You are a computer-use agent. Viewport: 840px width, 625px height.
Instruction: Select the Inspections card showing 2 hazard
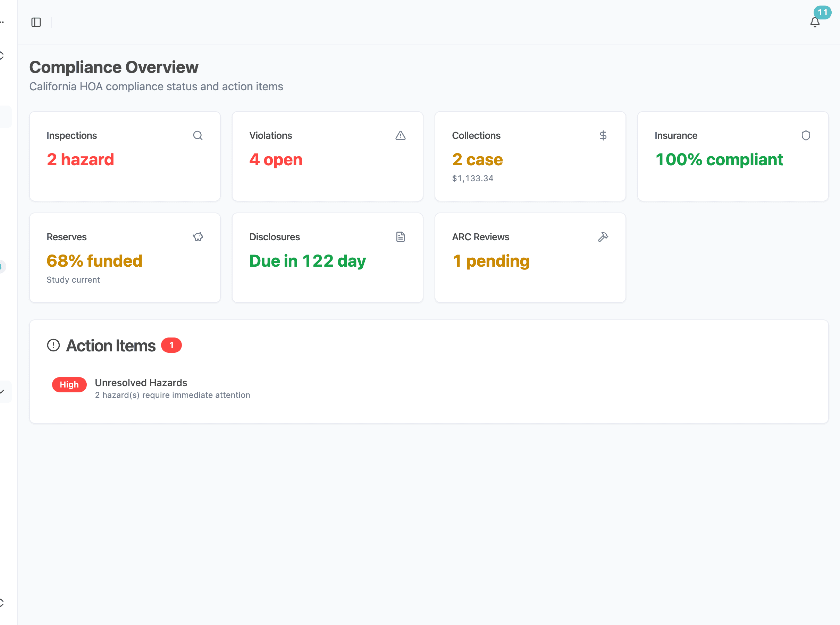pos(125,156)
